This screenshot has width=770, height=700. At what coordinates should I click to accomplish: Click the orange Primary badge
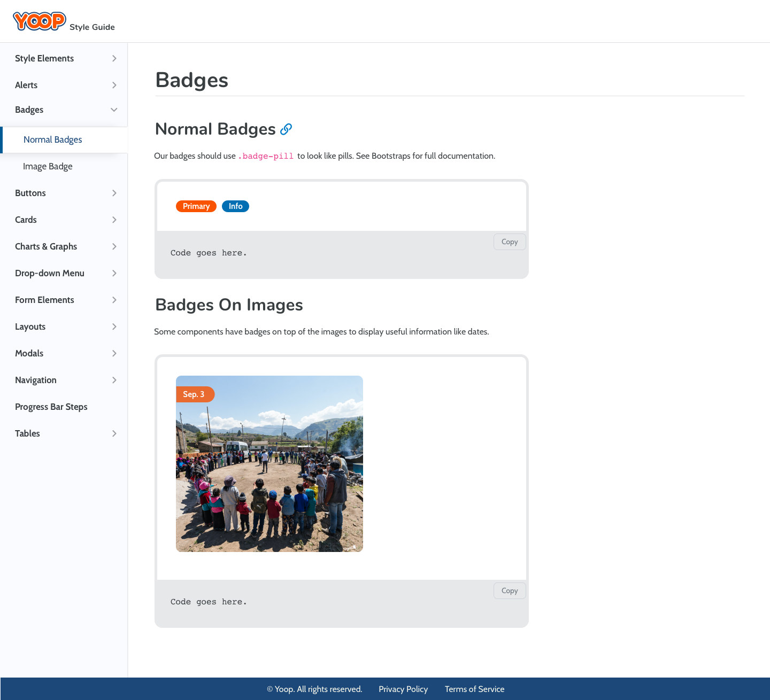coord(196,206)
